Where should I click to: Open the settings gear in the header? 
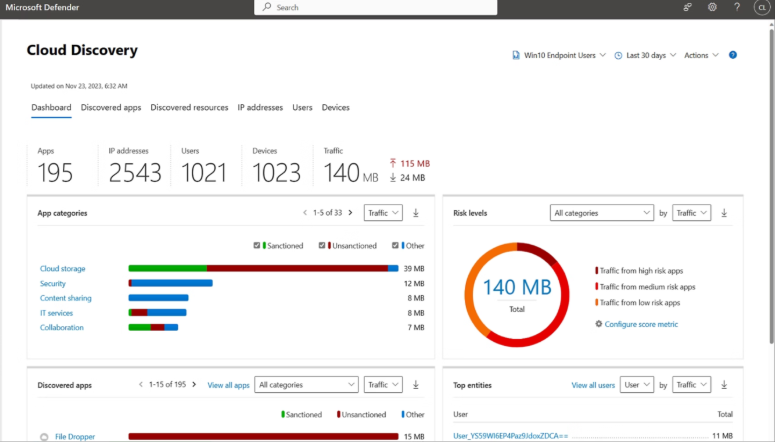tap(712, 7)
